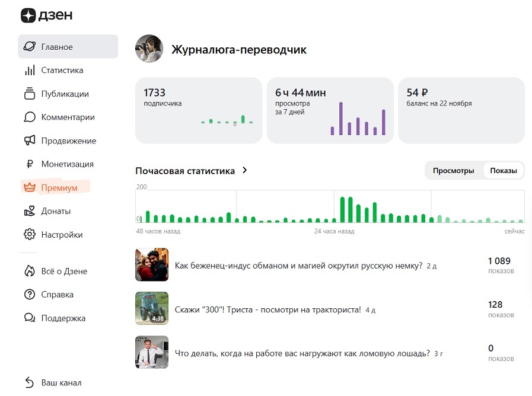Click the tractor video thumbnail
Screen dimensions: 532x396
coord(152,308)
